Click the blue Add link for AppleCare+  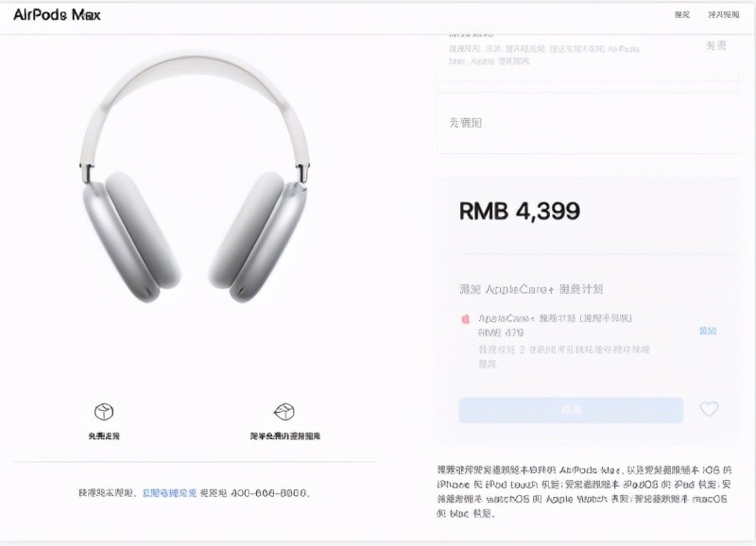[708, 331]
